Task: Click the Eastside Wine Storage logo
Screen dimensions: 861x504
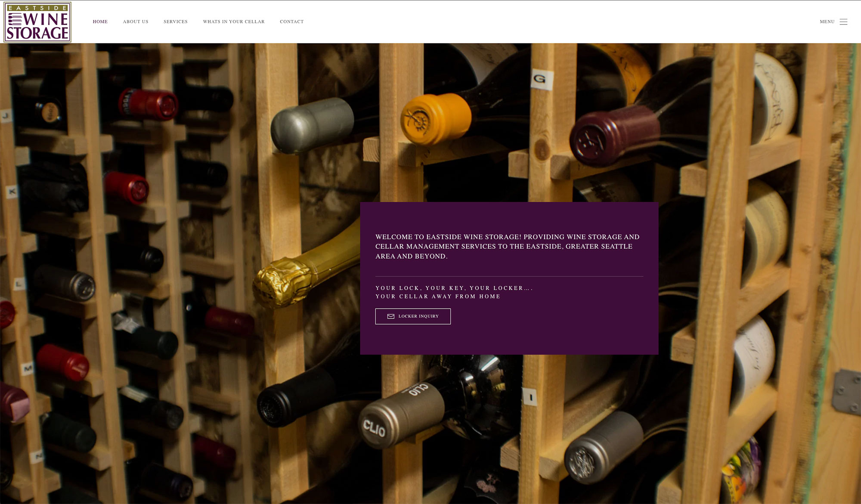Action: [37, 22]
